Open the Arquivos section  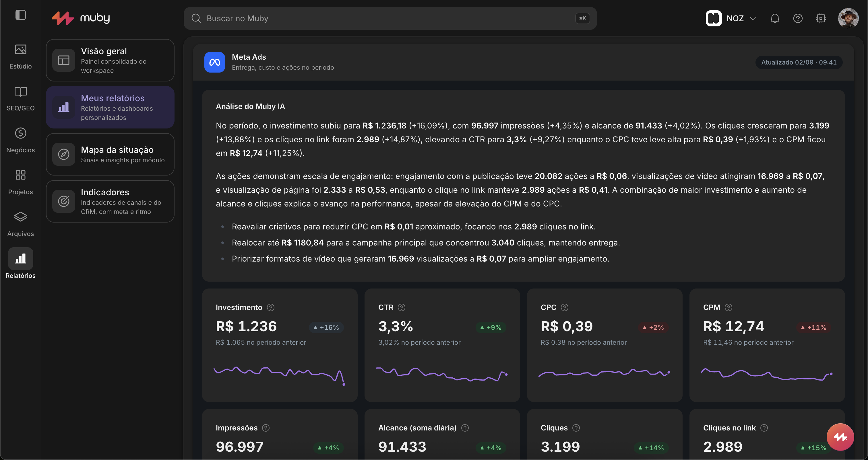[x=21, y=224]
